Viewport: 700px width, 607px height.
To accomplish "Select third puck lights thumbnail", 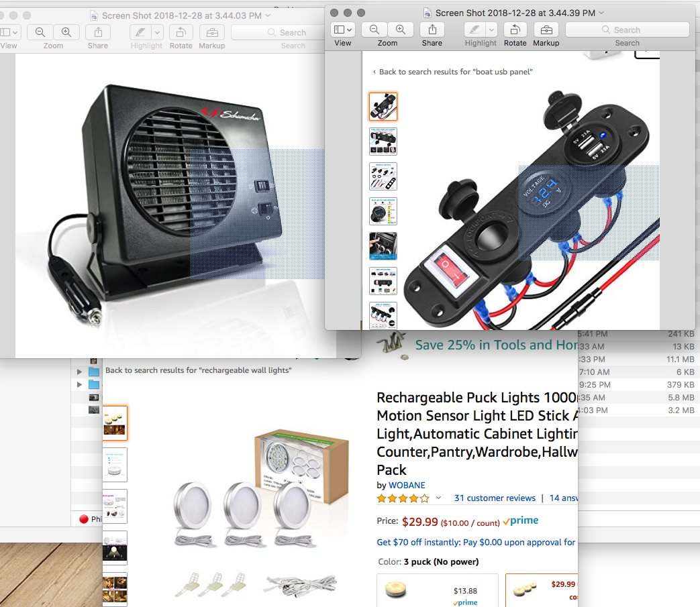I will point(115,506).
